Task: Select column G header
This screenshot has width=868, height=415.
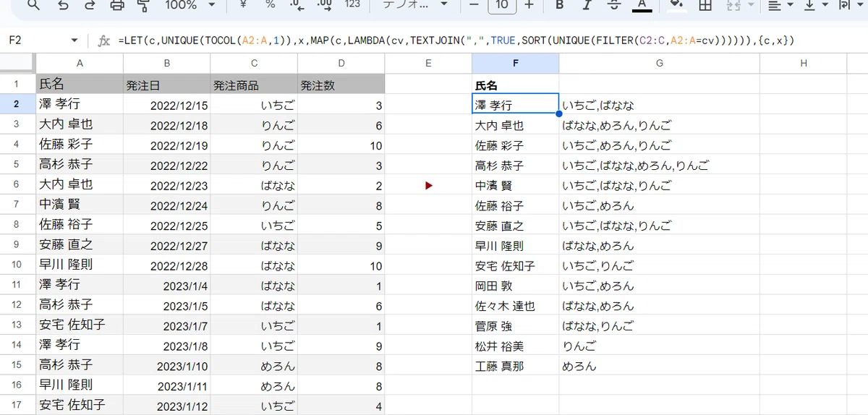Action: click(x=659, y=63)
